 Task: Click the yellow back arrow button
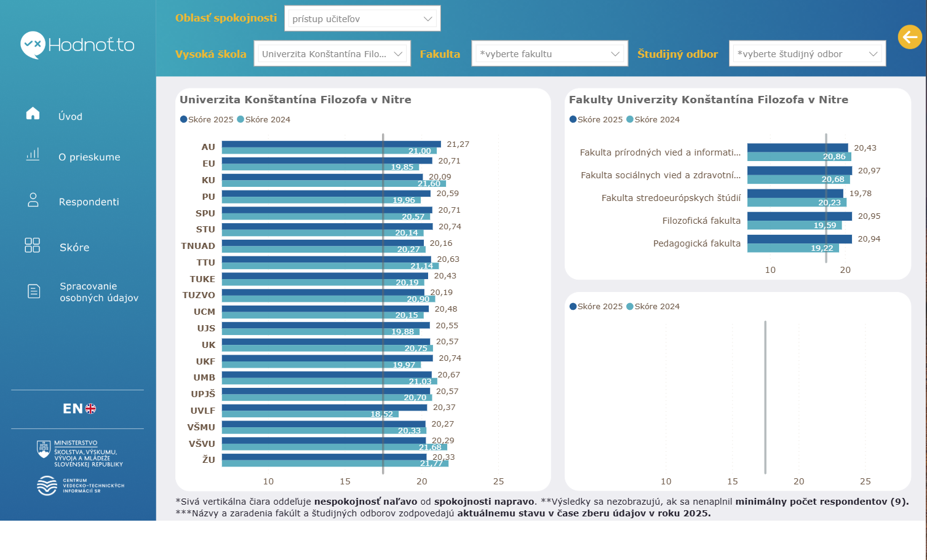click(910, 37)
